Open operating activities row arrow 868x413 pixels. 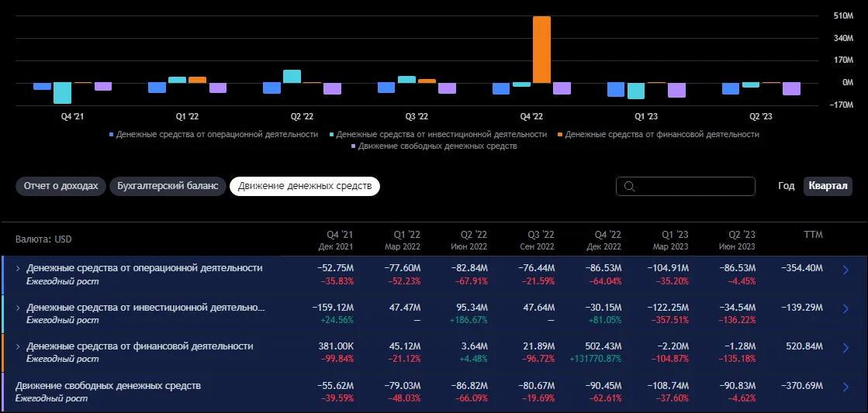(846, 270)
